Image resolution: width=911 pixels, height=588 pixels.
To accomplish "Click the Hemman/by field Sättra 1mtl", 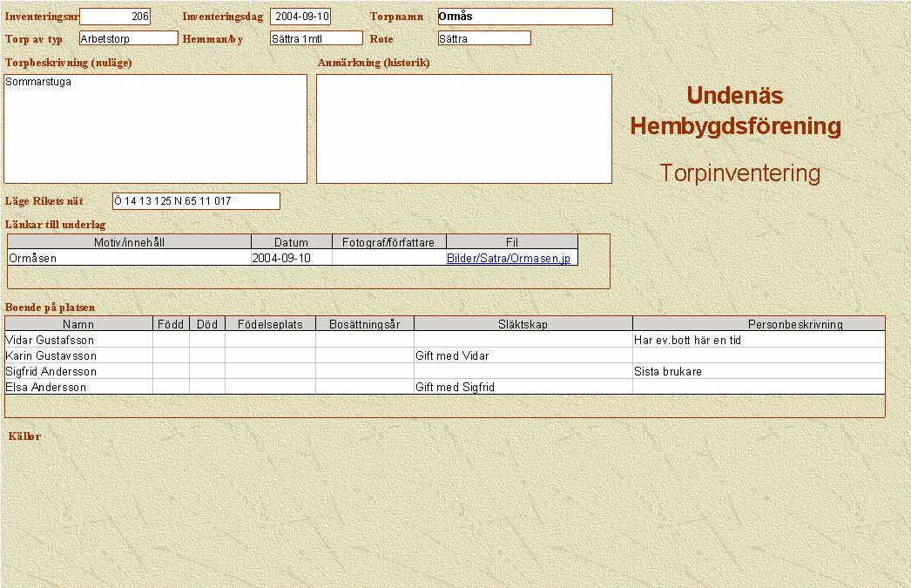I will 315,38.
